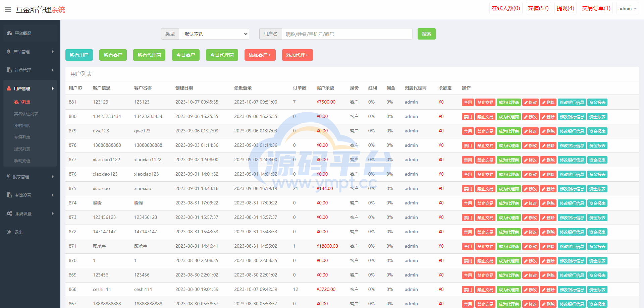Open 手动充值 submenu item

pyautogui.click(x=22, y=161)
